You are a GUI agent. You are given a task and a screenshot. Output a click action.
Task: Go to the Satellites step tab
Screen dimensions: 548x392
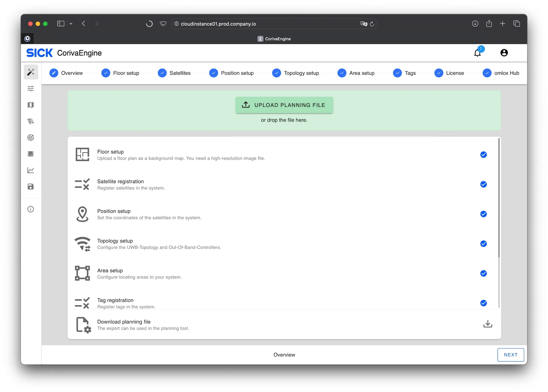point(174,73)
